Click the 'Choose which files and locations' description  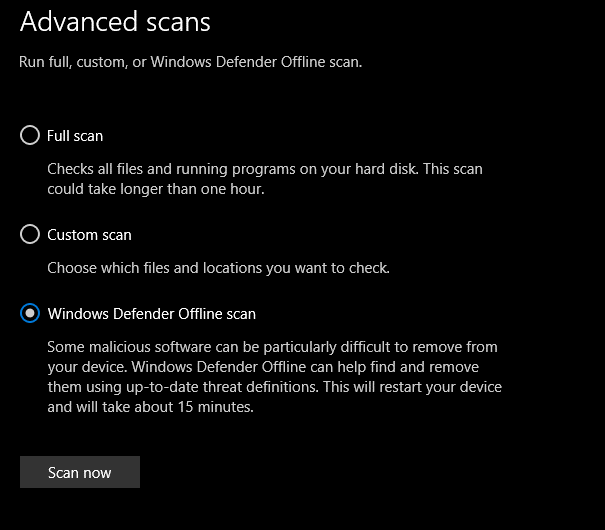click(x=218, y=268)
